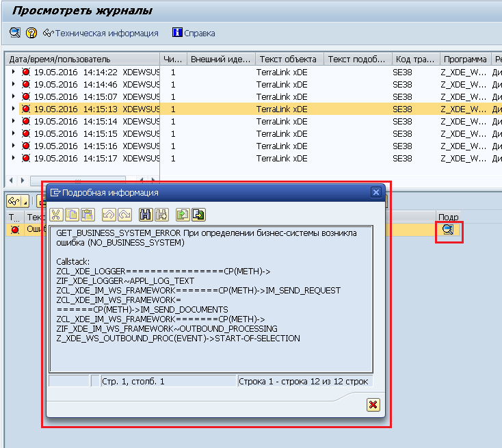Open the Справка help button
This screenshot has height=448, width=502.
194,33
